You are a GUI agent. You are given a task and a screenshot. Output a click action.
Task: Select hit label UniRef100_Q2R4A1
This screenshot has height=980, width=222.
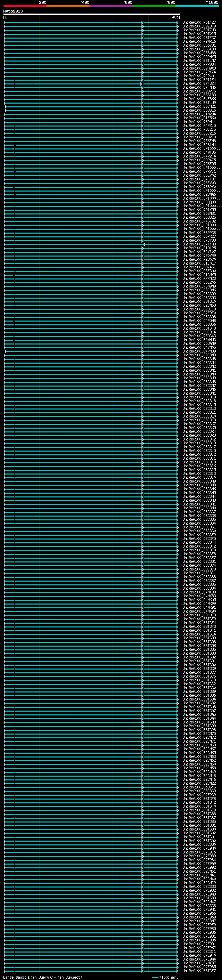[199, 76]
